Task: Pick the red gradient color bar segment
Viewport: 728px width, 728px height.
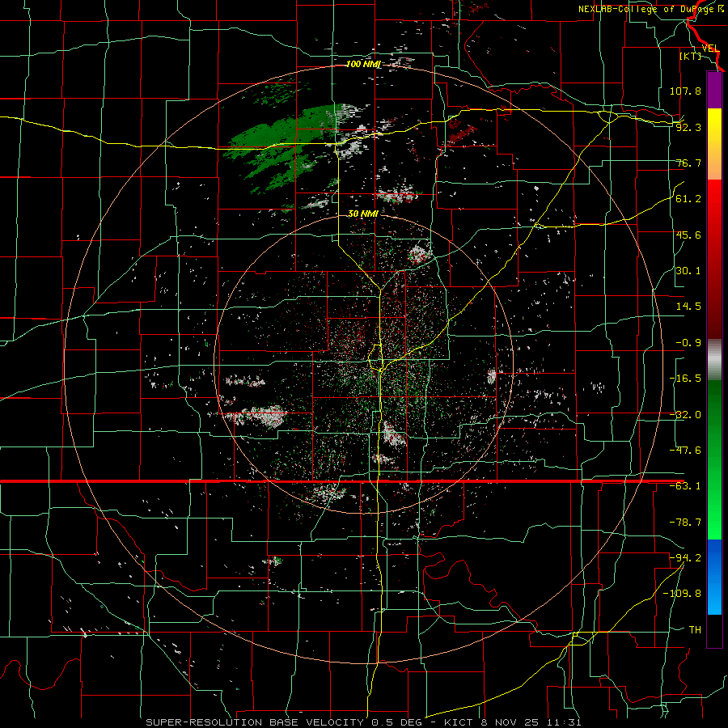Action: point(714,259)
